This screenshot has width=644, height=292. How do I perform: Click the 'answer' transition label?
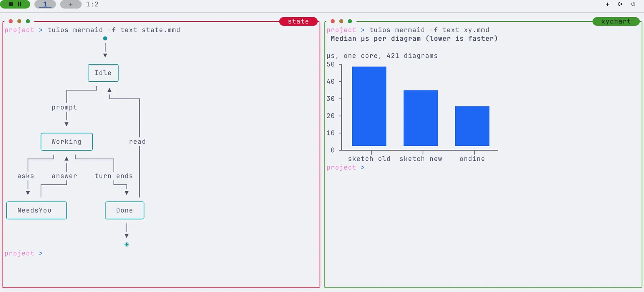(x=64, y=176)
